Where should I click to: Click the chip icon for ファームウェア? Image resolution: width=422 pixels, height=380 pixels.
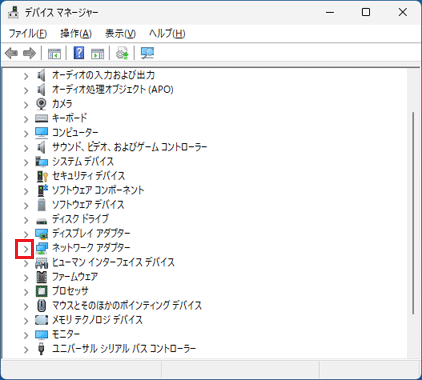point(41,277)
